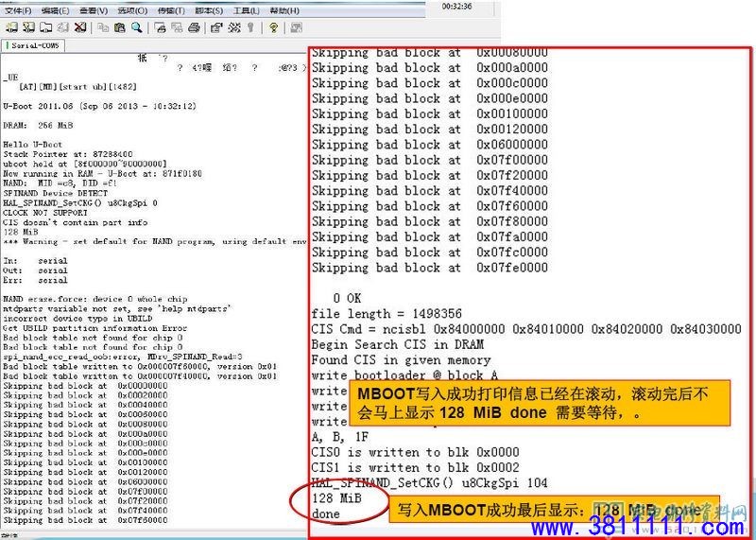This screenshot has height=540, width=756.
Task: Click the 'mtdparts variable not set' line
Action: [117, 308]
